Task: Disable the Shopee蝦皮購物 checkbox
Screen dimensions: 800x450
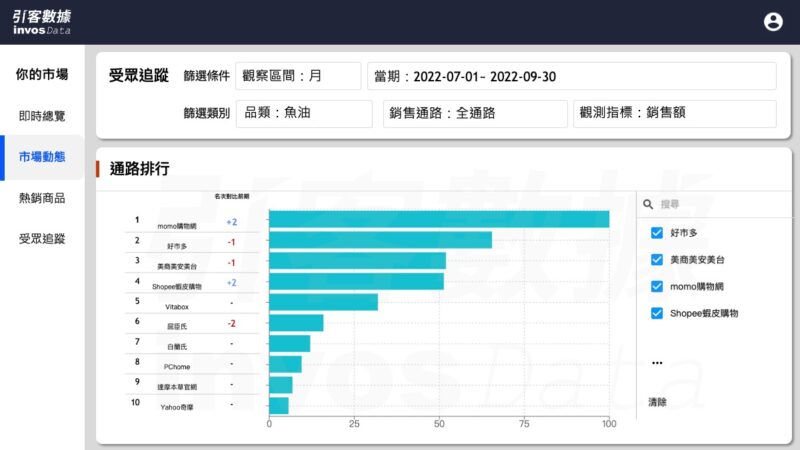Action: (x=657, y=314)
